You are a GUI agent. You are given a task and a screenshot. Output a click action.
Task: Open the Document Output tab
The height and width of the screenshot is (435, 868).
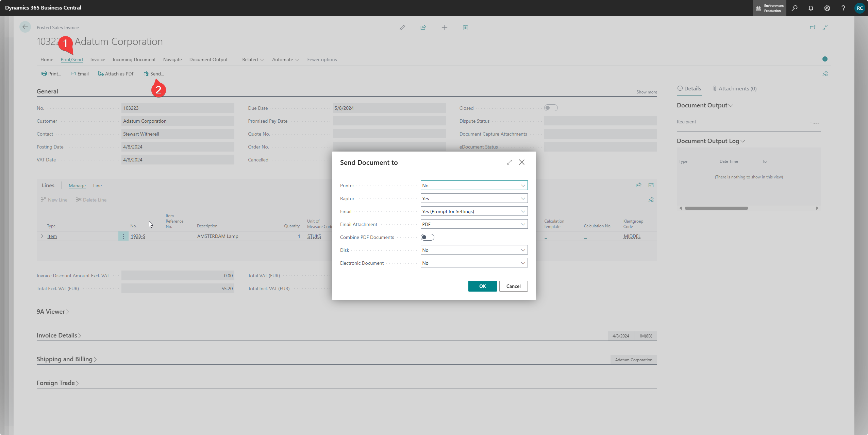tap(208, 59)
